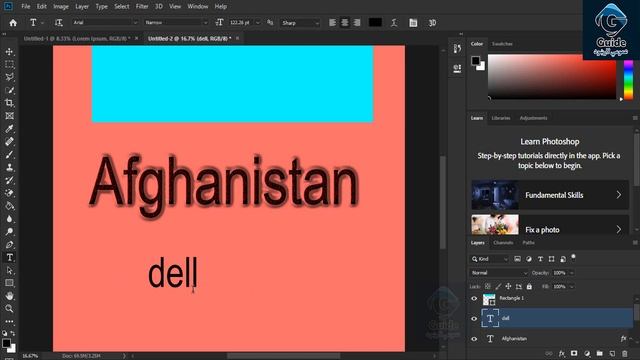Select the Frame tool

(x=9, y=116)
